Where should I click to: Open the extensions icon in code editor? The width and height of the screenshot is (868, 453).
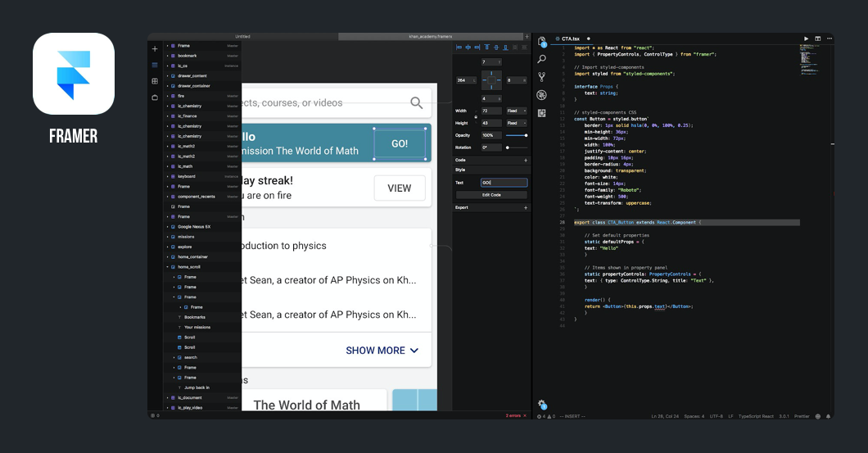[542, 113]
